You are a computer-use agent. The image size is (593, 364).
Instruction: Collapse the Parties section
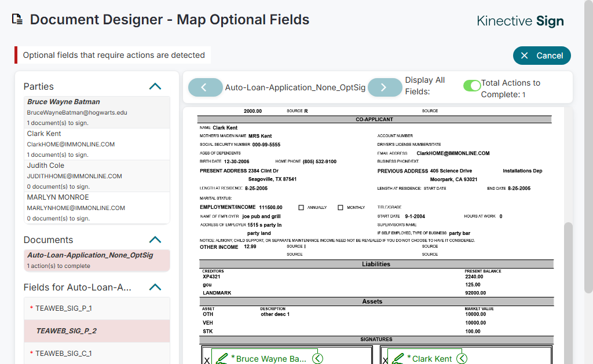click(155, 86)
